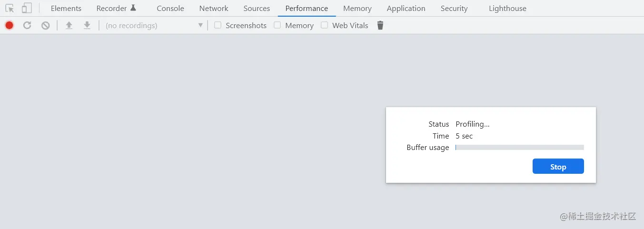Activate the inspect element cursor icon
The height and width of the screenshot is (229, 644).
pyautogui.click(x=10, y=8)
